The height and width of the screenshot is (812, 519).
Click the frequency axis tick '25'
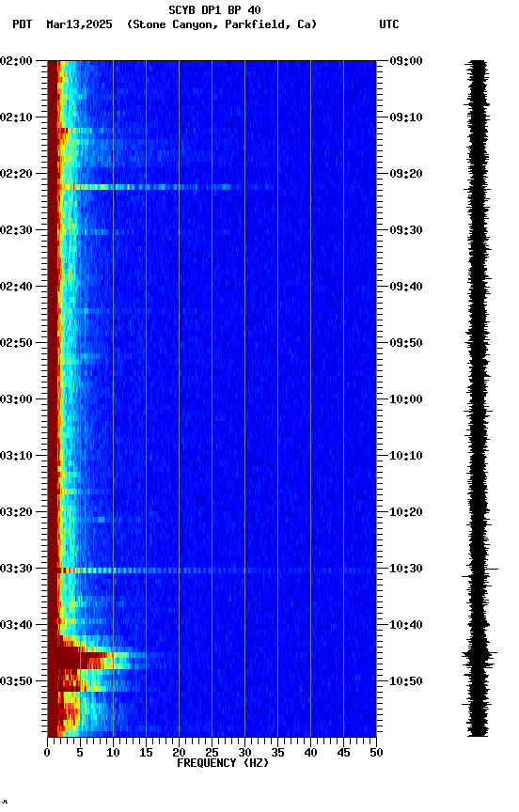pos(212,753)
